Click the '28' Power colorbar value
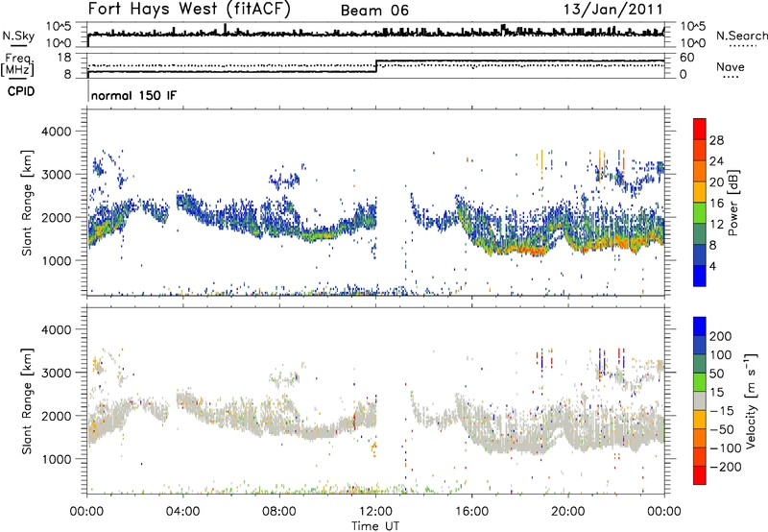The height and width of the screenshot is (532, 768). click(716, 140)
